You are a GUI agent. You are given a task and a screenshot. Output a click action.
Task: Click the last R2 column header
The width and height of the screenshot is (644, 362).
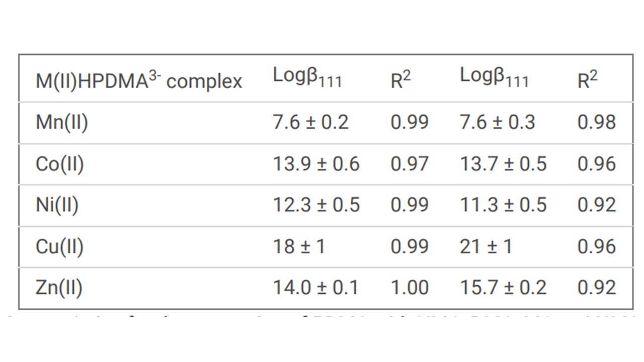click(x=588, y=79)
